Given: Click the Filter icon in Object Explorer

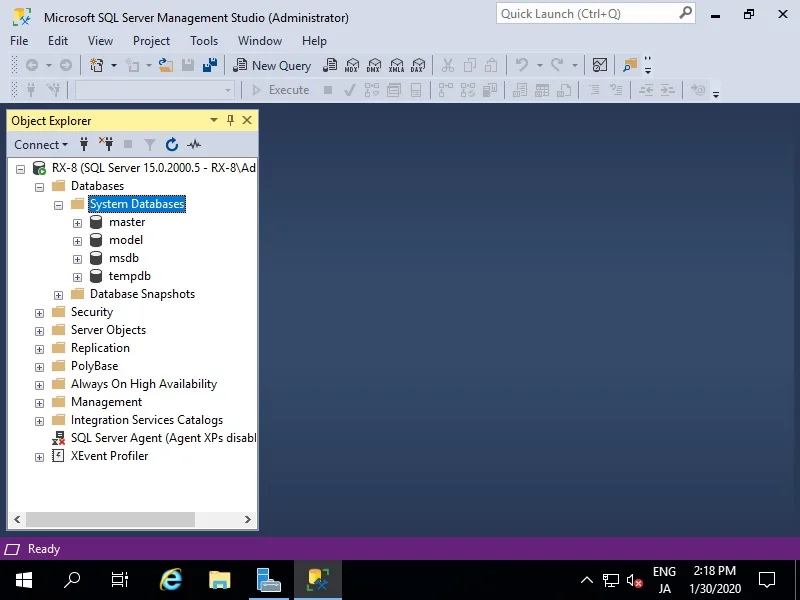Looking at the screenshot, I should click(149, 144).
